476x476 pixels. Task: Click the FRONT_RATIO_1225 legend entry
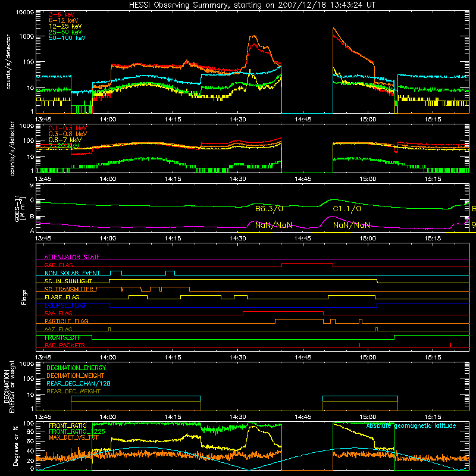click(x=77, y=431)
